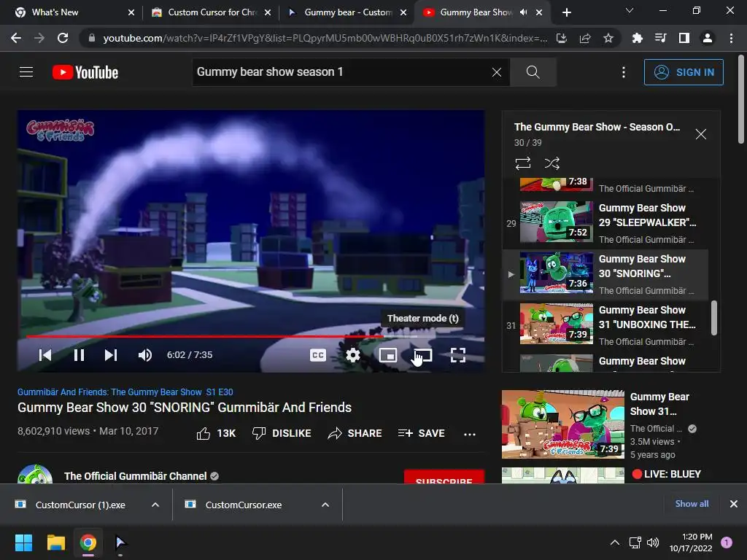The image size is (747, 560).
Task: Open the video settings gear
Action: click(353, 355)
